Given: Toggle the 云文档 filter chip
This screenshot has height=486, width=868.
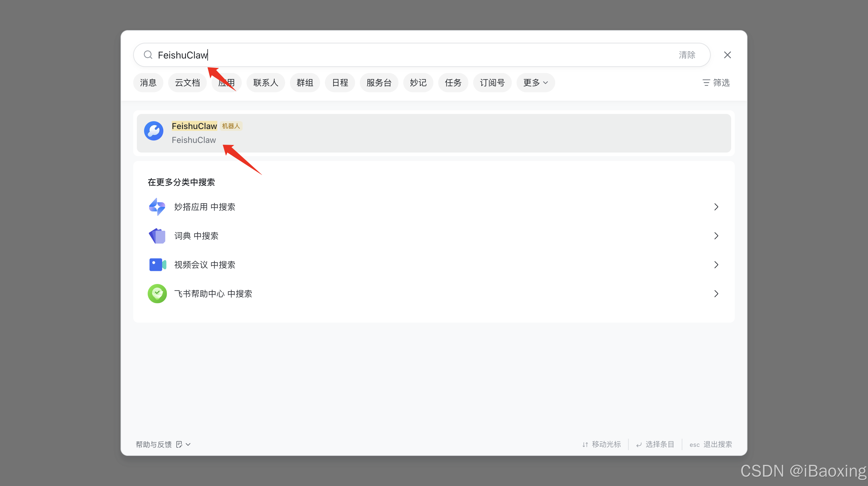Looking at the screenshot, I should (x=187, y=83).
